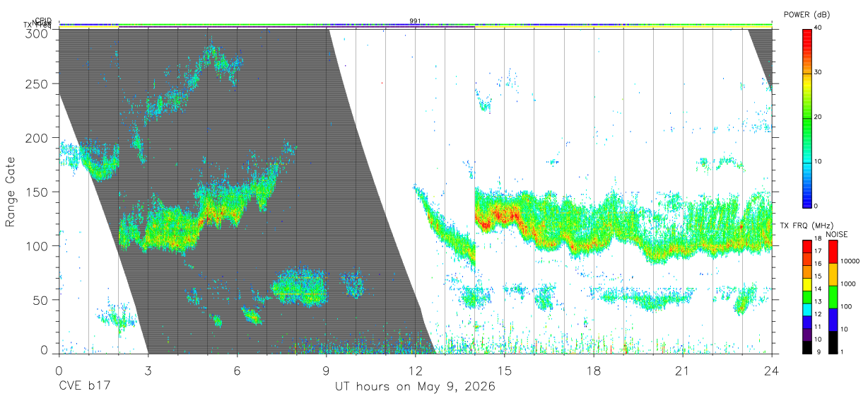Screen dimensions: 868x401
Task: Pick the yellow TX FRQ swatch near 14
Action: pos(807,284)
